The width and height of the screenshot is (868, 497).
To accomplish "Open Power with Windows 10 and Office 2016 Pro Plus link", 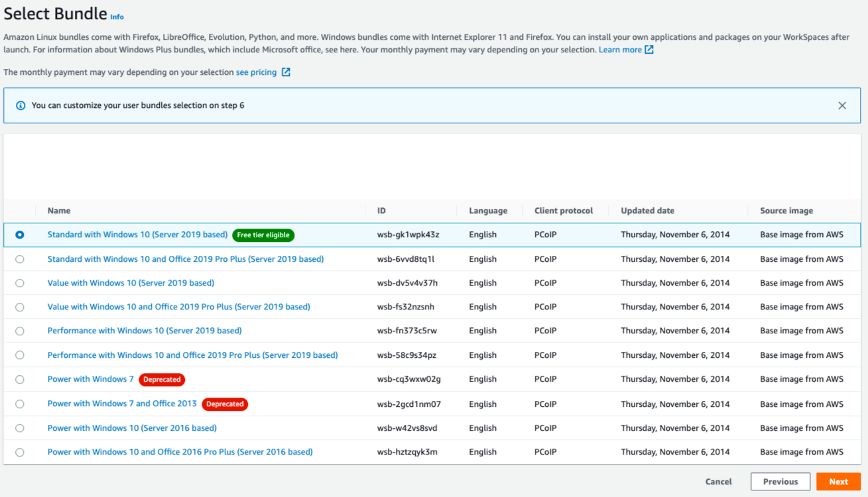I will pyautogui.click(x=180, y=452).
